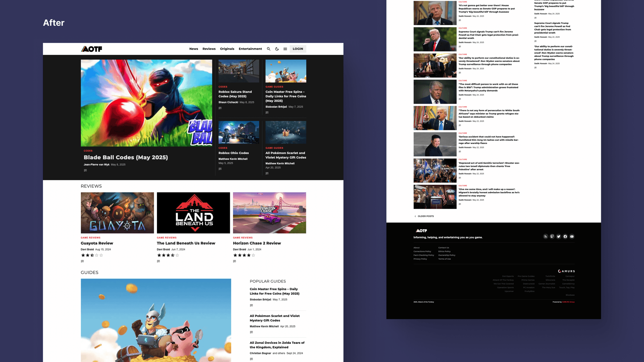This screenshot has width=644, height=362.
Task: Click the AOTF logo in the header
Action: [92, 49]
